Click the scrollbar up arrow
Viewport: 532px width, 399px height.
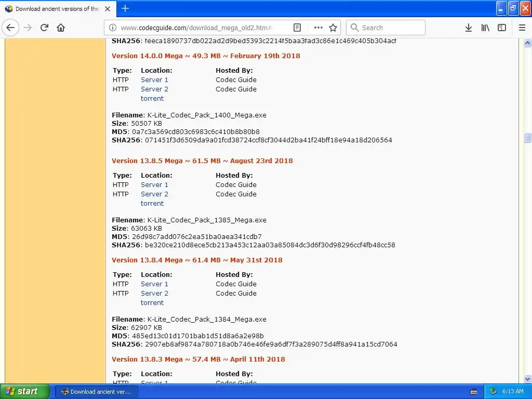527,43
